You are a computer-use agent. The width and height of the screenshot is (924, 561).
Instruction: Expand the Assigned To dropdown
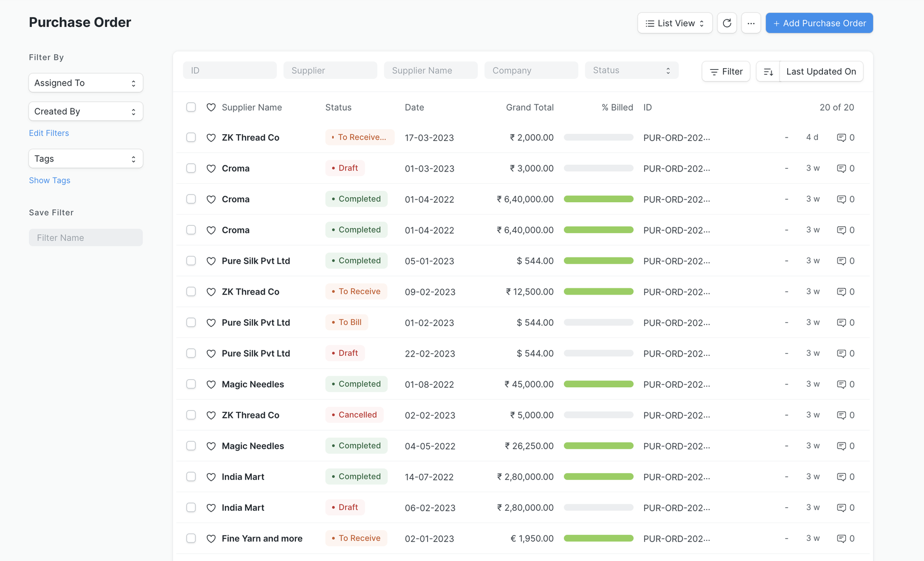(85, 83)
